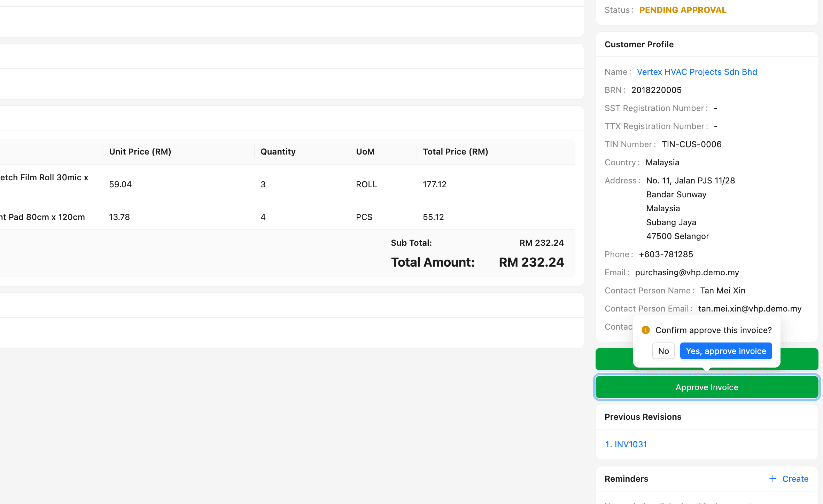
Task: Click the purchasing@vhp.demo.my email address
Action: point(687,272)
